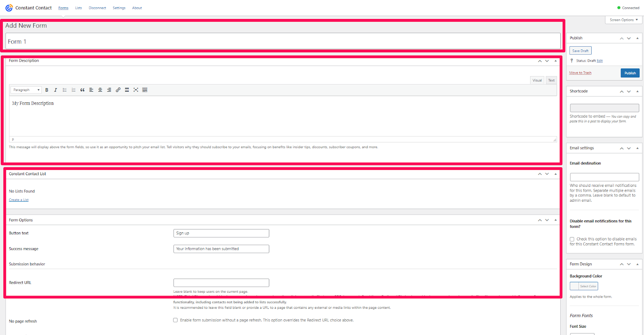Align text center in editor
This screenshot has height=335, width=644.
[x=100, y=90]
